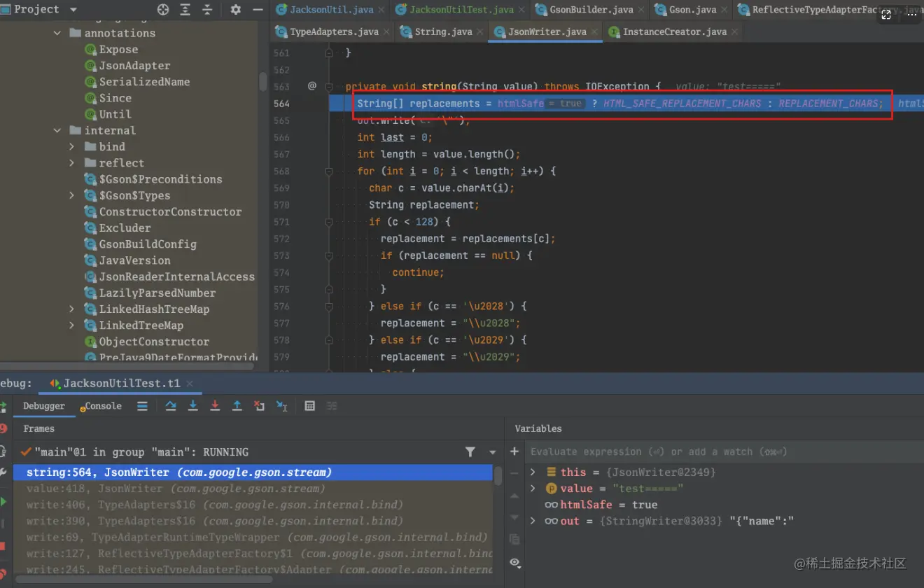Expand the LinkedTreeMap node
The width and height of the screenshot is (924, 588).
[71, 325]
